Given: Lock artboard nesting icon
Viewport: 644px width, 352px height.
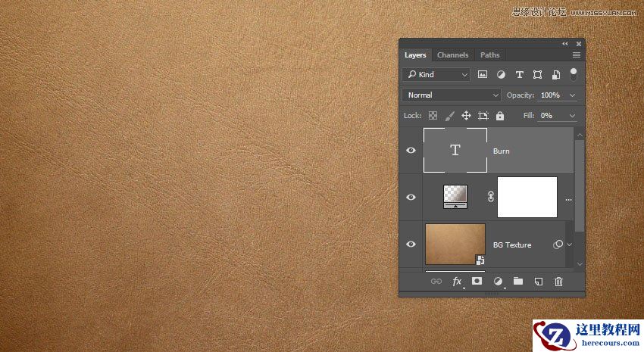Looking at the screenshot, I should tap(483, 116).
